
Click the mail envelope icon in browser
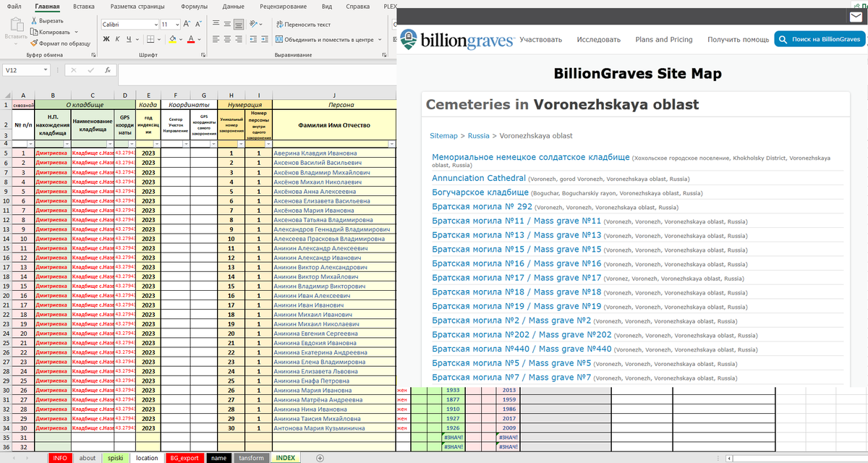pyautogui.click(x=856, y=16)
